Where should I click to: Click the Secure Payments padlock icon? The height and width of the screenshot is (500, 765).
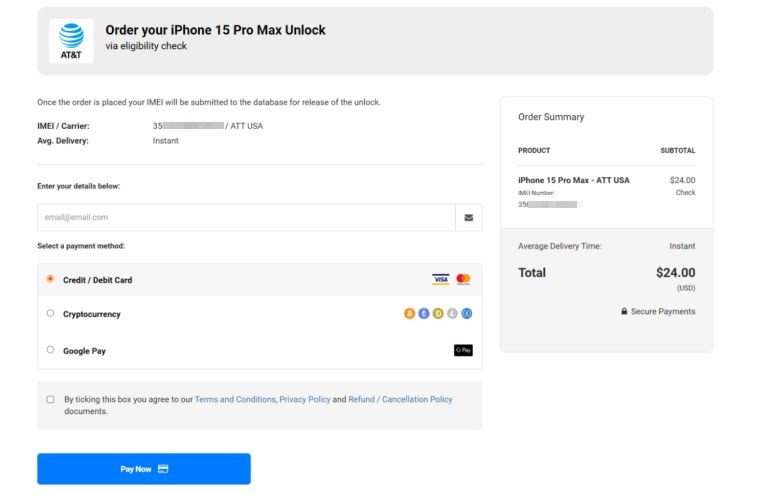point(624,312)
